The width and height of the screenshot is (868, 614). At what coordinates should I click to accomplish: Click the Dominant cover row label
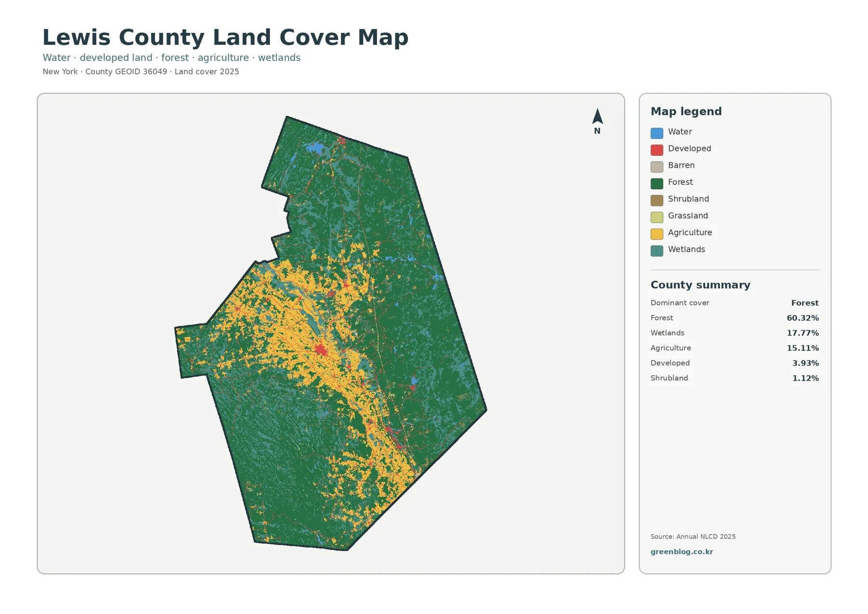(x=680, y=303)
